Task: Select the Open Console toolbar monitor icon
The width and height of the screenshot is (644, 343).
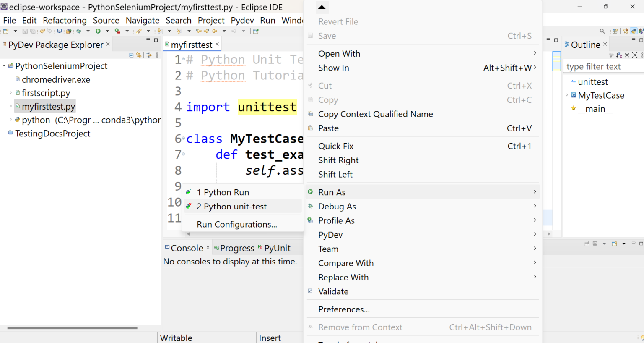Action: pyautogui.click(x=59, y=31)
